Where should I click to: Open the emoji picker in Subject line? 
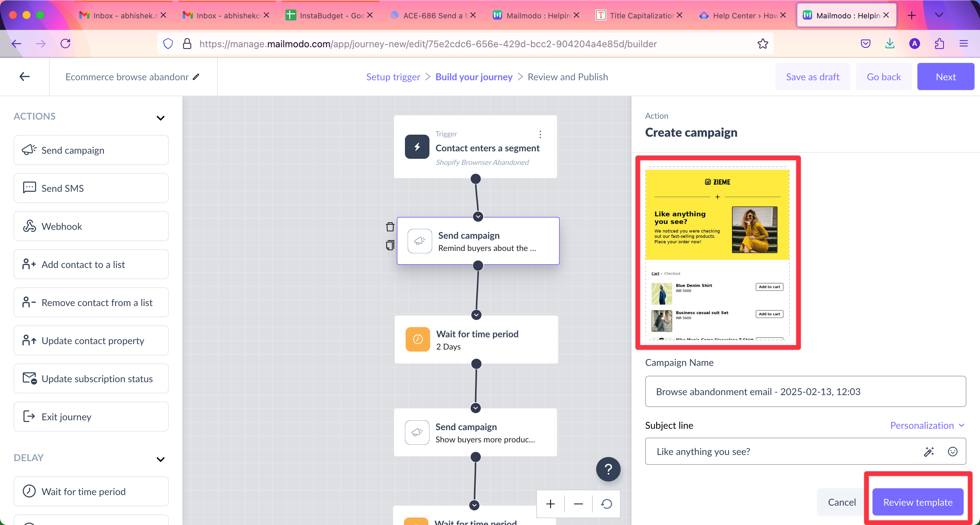(952, 451)
